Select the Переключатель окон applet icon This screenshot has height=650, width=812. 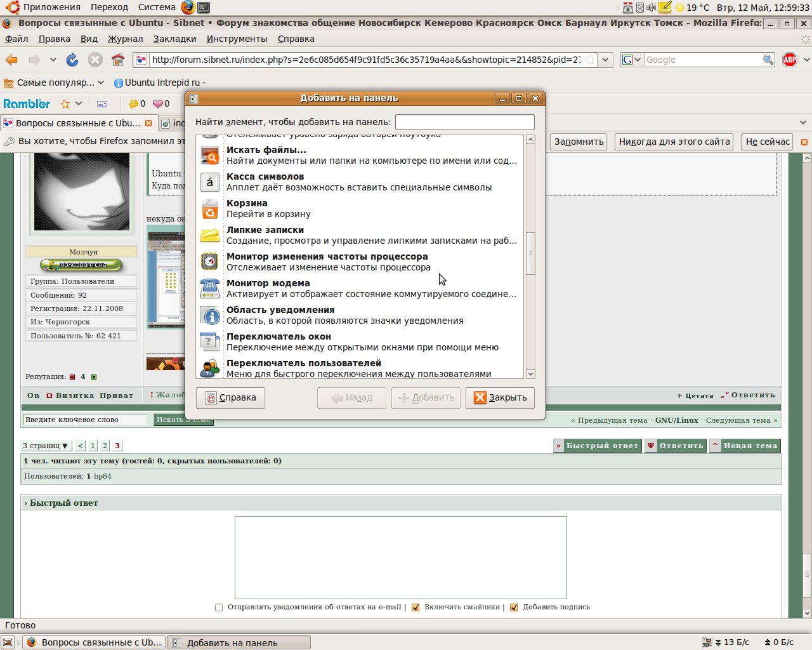pyautogui.click(x=209, y=342)
